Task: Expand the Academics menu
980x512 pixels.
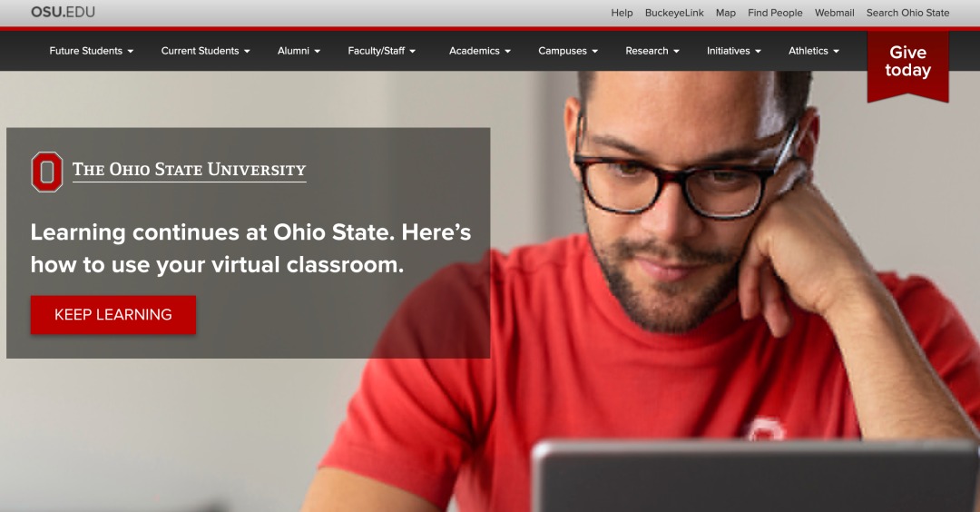Action: (479, 51)
